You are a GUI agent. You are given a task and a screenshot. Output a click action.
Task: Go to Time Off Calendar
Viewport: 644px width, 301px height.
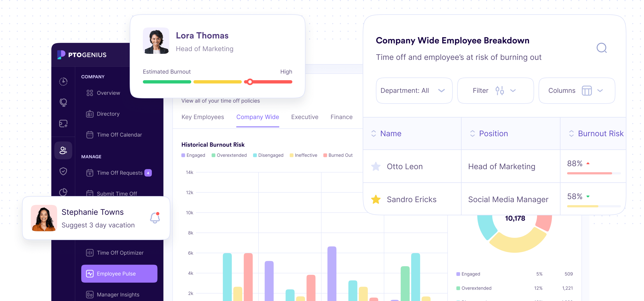tap(114, 135)
